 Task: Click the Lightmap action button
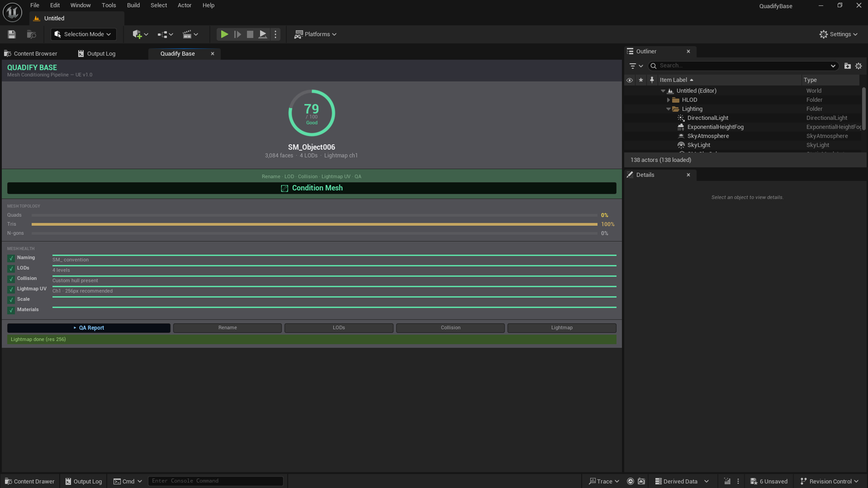[562, 328]
